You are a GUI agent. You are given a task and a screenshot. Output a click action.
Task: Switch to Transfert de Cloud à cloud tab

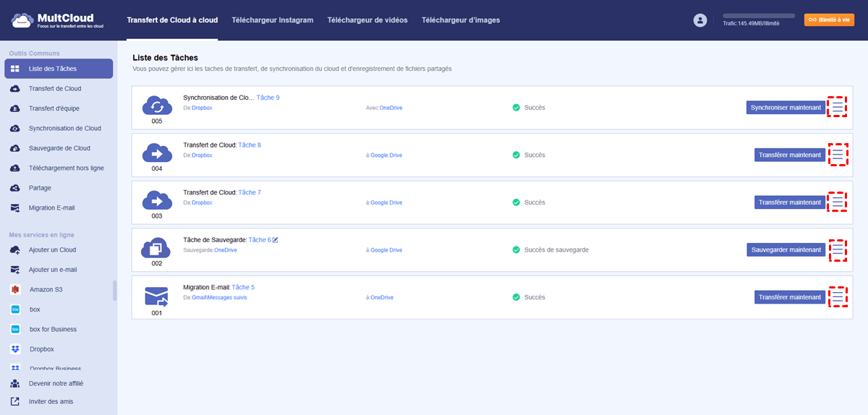[x=172, y=20]
